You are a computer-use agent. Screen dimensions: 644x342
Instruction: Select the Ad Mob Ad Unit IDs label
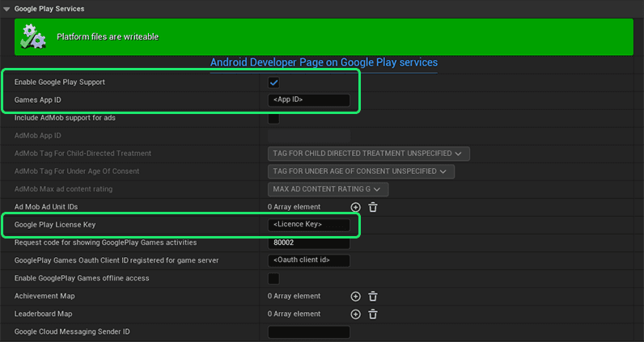click(x=46, y=207)
